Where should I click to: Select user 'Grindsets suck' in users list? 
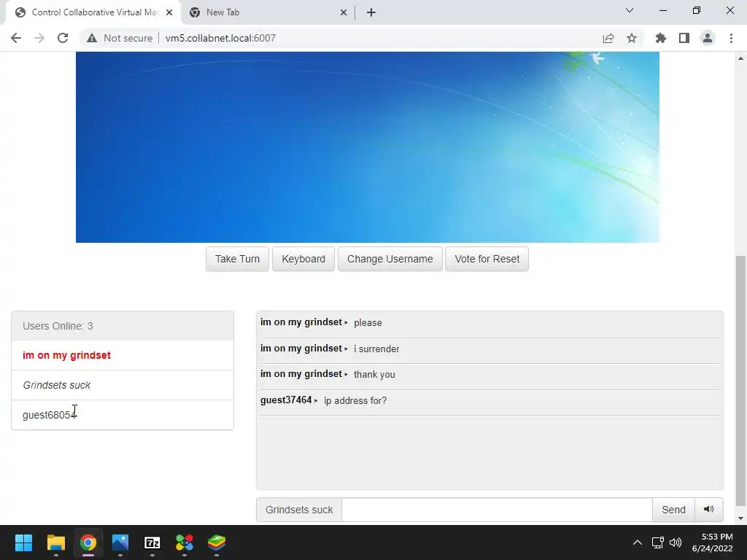click(123, 385)
